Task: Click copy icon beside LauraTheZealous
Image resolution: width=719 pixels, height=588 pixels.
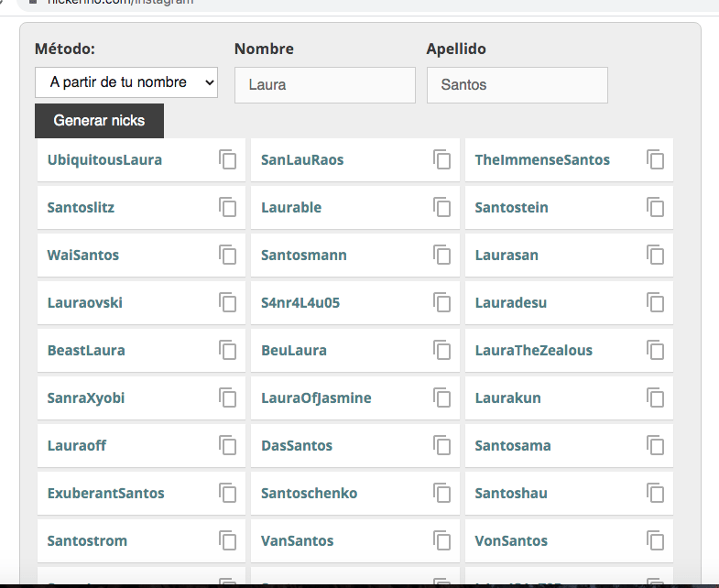Action: pos(656,350)
